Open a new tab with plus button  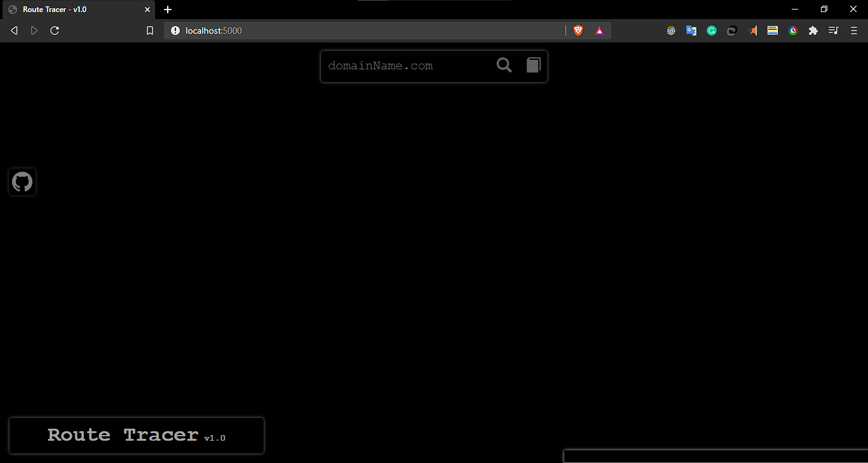(168, 10)
